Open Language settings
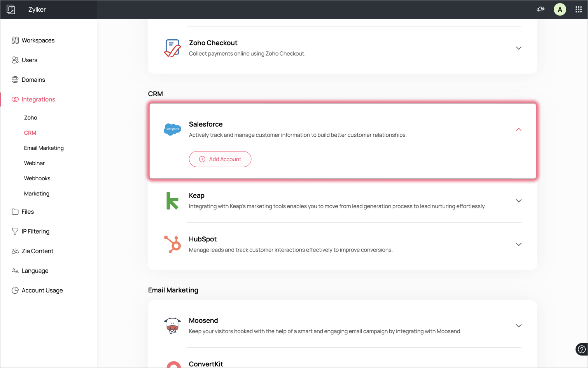Viewport: 588px width, 368px height. (35, 271)
